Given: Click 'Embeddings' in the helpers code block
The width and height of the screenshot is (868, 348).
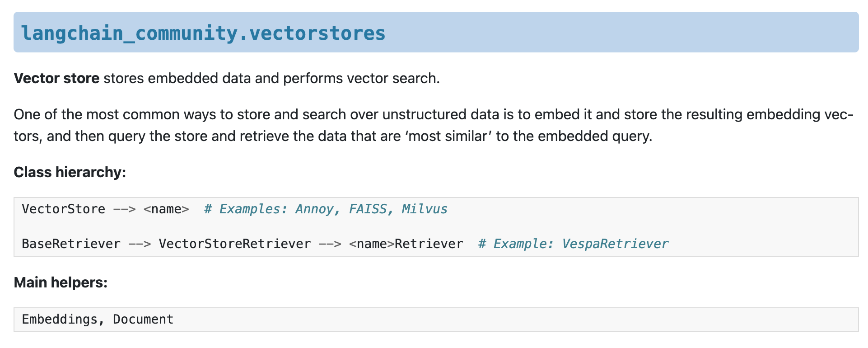Looking at the screenshot, I should click(60, 320).
